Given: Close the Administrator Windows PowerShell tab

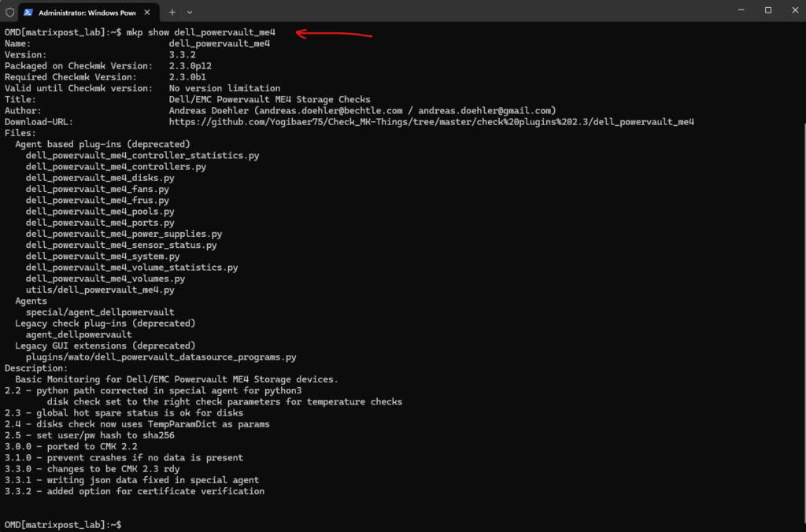Looking at the screenshot, I should [150, 12].
